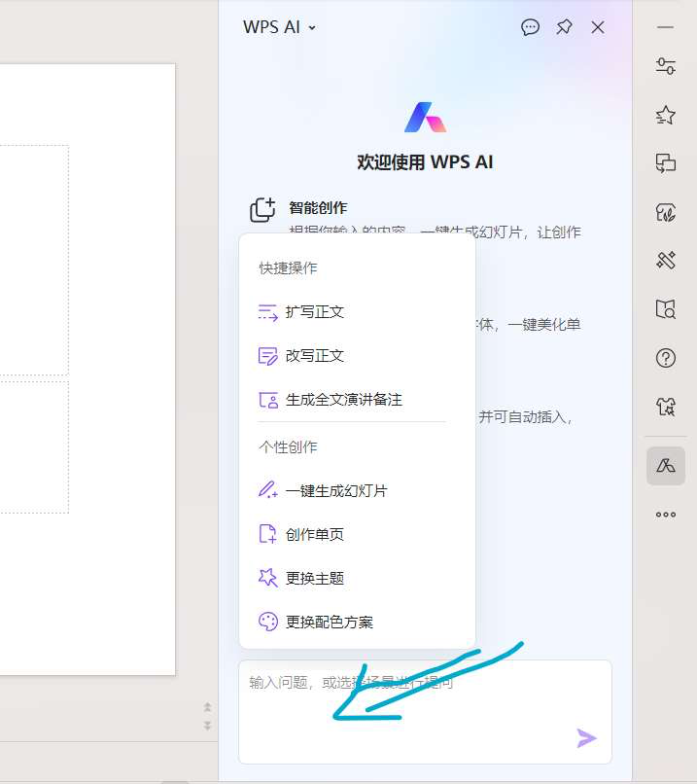This screenshot has height=784, width=697.
Task: Collapse sidebar using the top dash icon
Action: coord(665,27)
